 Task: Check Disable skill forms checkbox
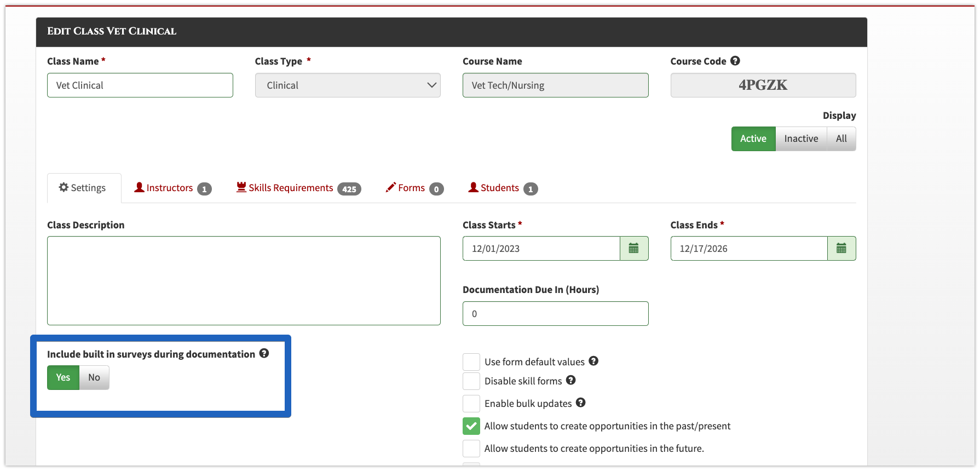coord(471,381)
